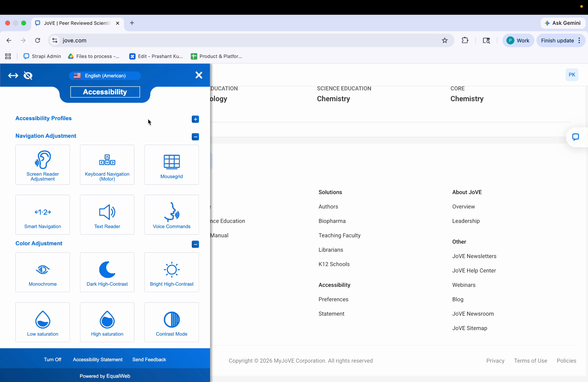This screenshot has width=588, height=382.
Task: Click Turn Off in widget footer
Action: [x=53, y=359]
